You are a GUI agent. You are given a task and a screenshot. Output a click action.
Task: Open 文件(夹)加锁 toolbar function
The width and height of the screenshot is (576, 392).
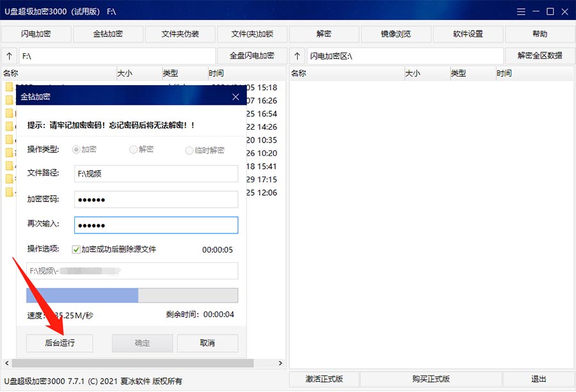coord(252,34)
